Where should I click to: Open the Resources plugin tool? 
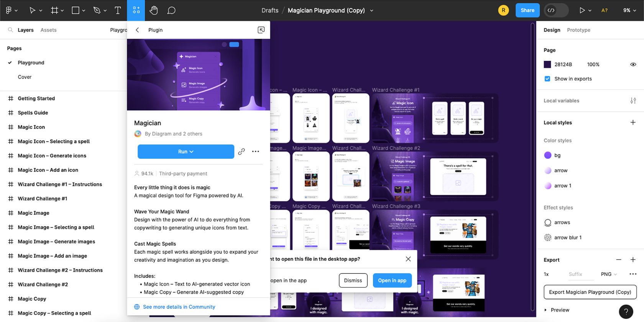coord(136,10)
